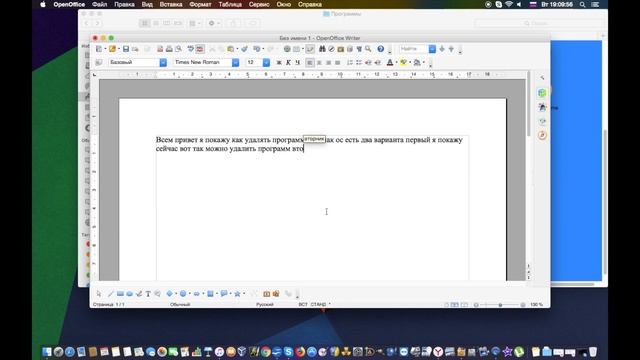Click the Save document floppy icon

(126, 49)
